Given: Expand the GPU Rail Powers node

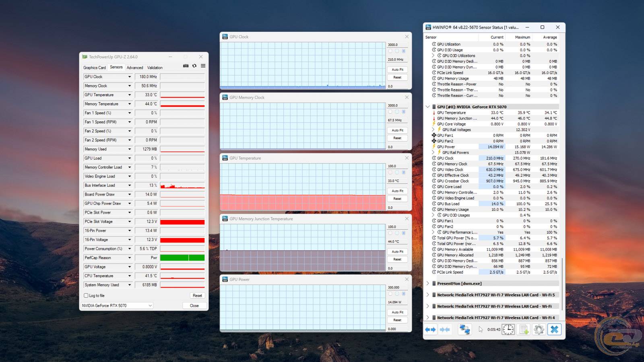Looking at the screenshot, I should (x=433, y=152).
